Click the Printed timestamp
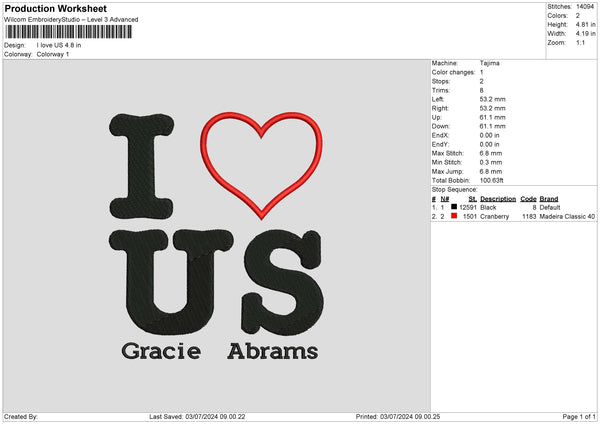The width and height of the screenshot is (600, 424). 398,416
